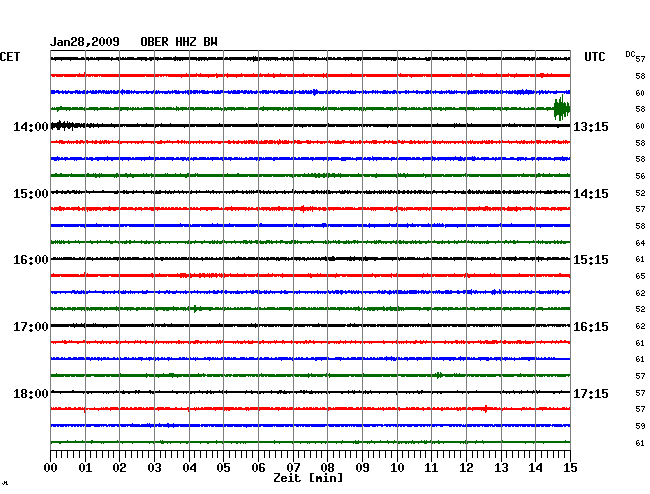Click the black seismic burst starting the 14:00 trace
Screen dimensions: 650x494
pyautogui.click(x=66, y=125)
